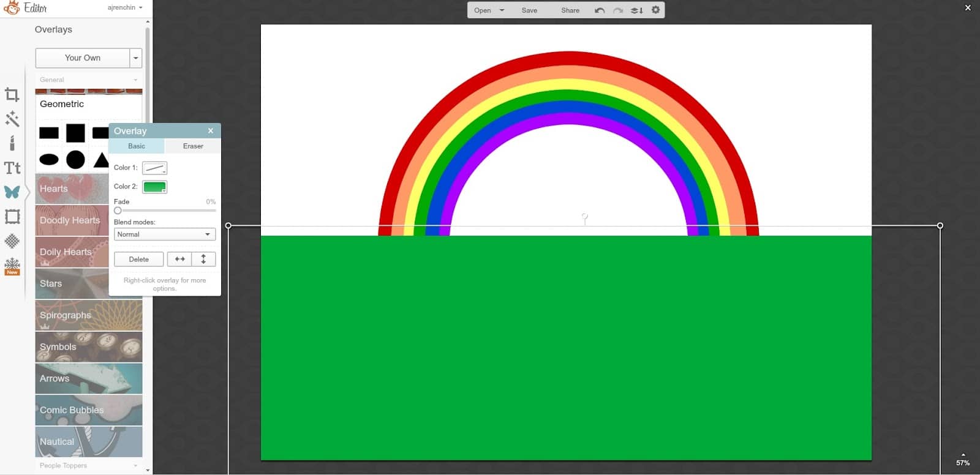Switch to the Eraser tab
This screenshot has width=980, height=475.
[x=192, y=146]
